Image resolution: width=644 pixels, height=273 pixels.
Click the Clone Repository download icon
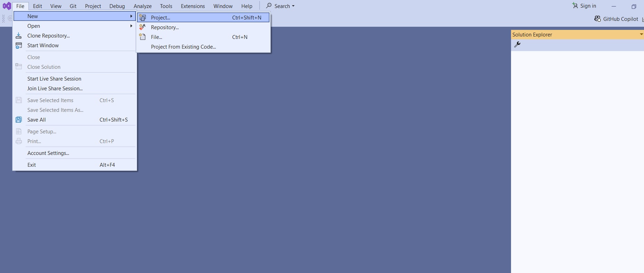pyautogui.click(x=19, y=35)
